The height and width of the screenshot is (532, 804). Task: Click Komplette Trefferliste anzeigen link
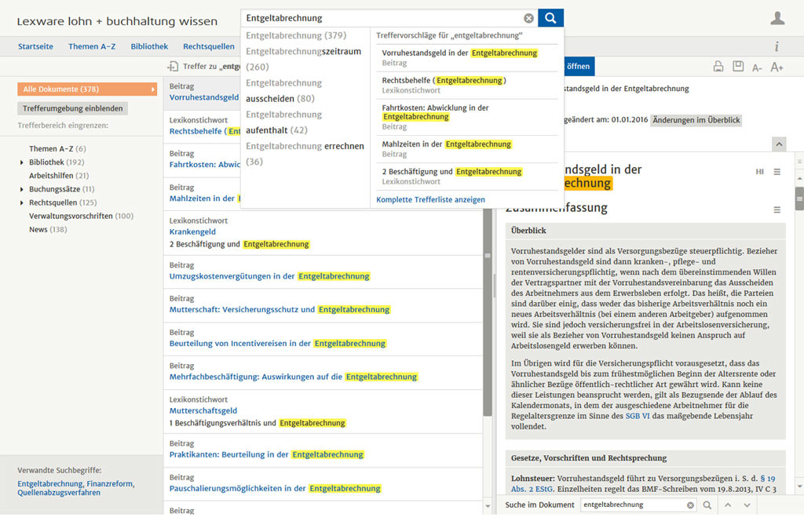click(431, 199)
